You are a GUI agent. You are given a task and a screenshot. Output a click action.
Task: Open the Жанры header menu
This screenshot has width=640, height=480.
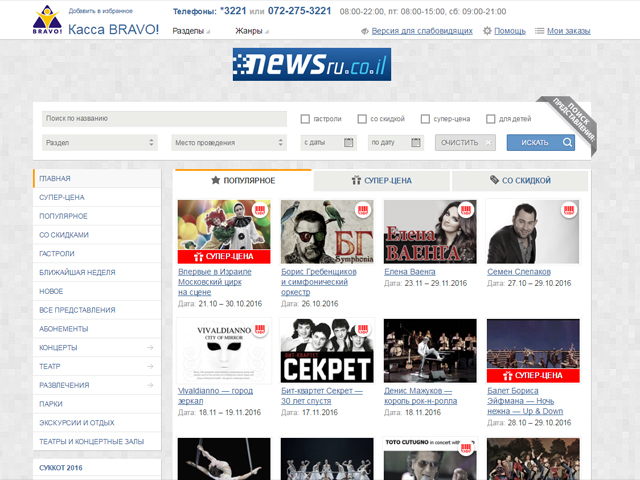252,31
